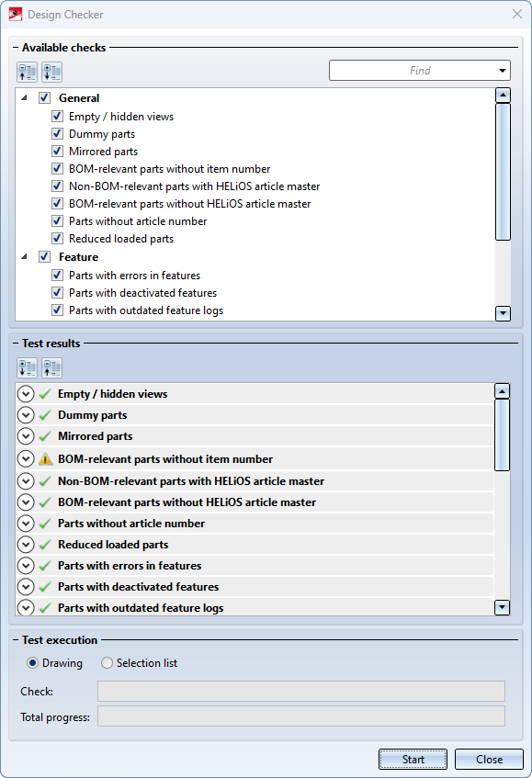Click Reduced loaded parts result row text

pos(113,545)
